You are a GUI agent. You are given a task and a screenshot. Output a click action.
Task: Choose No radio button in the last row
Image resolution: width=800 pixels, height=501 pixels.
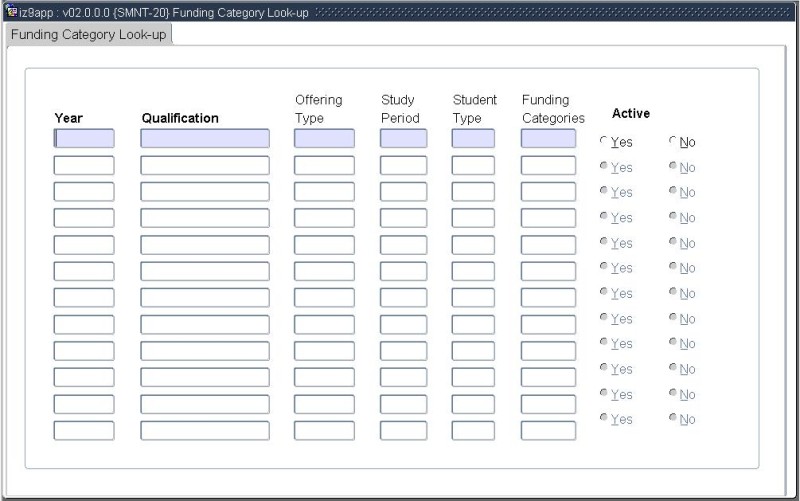[673, 419]
